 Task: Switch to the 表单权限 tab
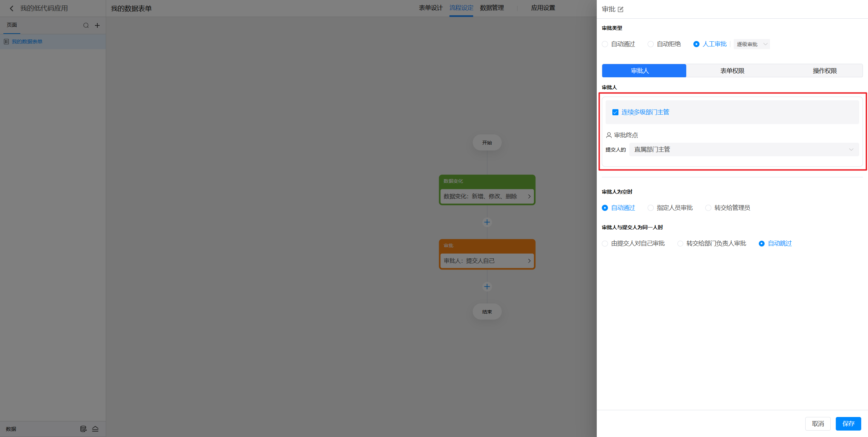click(732, 71)
